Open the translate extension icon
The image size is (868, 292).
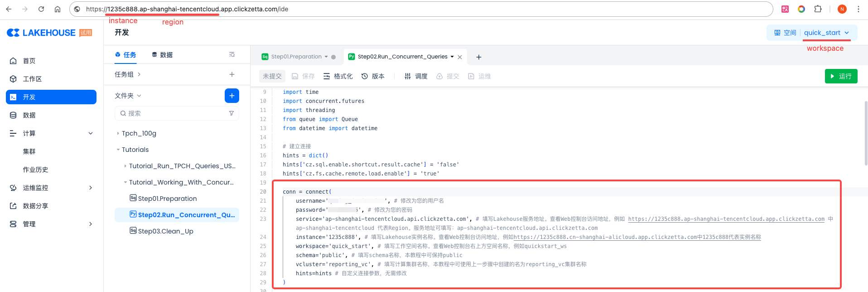785,9
